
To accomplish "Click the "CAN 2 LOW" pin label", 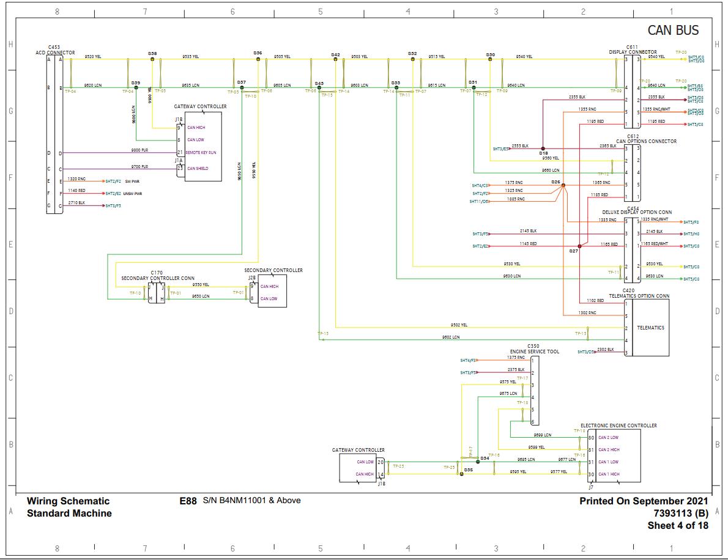I will [608, 438].
